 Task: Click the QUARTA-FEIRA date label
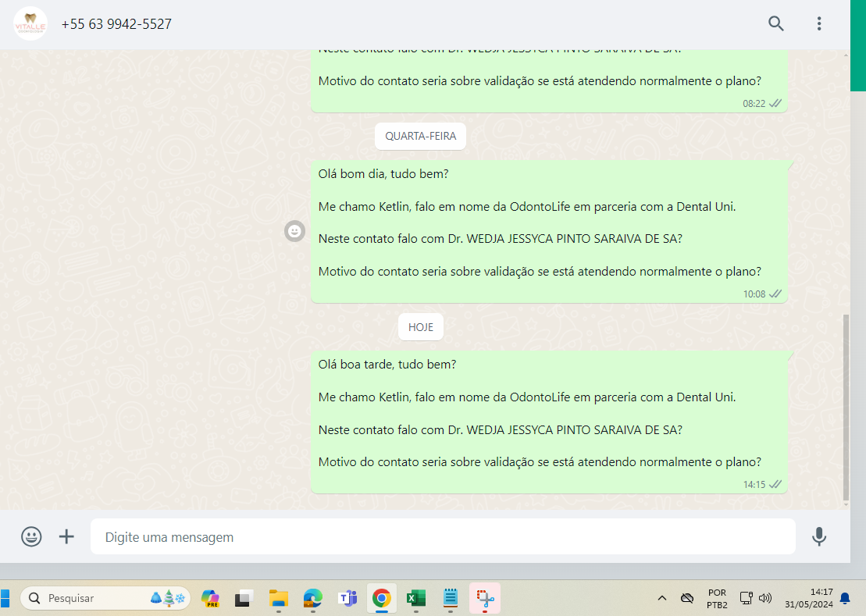(420, 137)
